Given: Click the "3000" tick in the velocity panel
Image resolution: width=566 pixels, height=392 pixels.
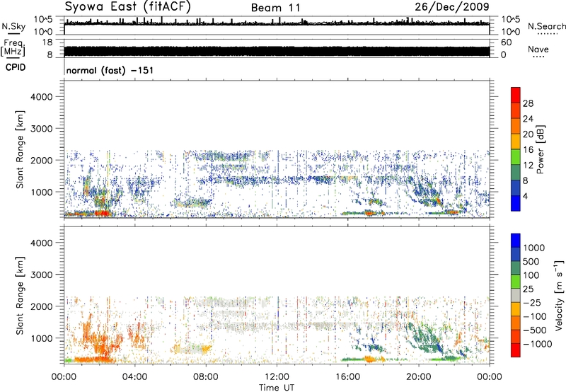Looking at the screenshot, I should [x=41, y=275].
